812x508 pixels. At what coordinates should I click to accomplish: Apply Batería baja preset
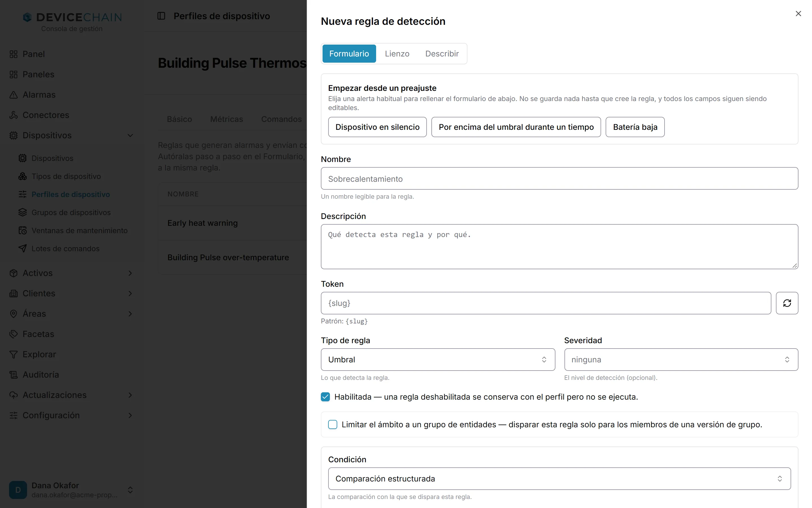click(635, 127)
